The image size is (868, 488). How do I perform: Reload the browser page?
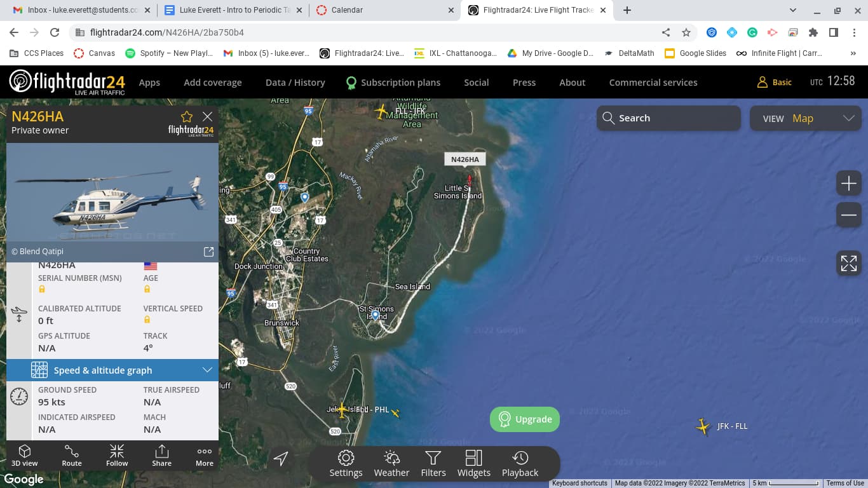(x=55, y=32)
